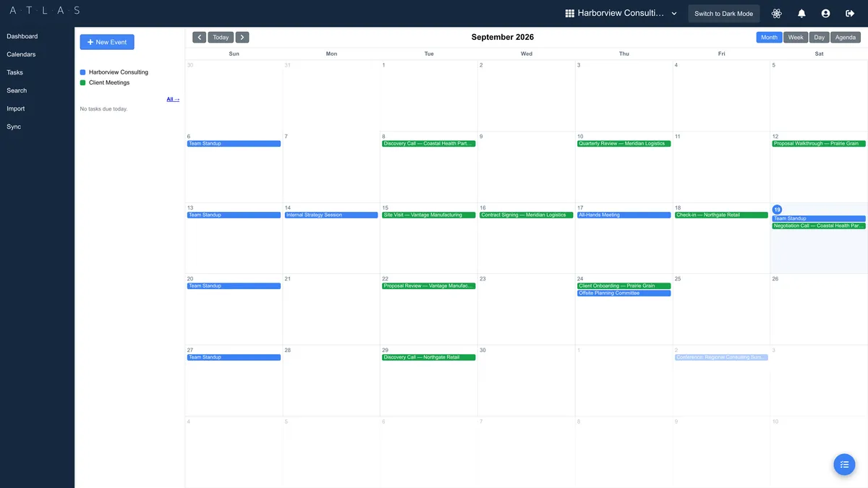
Task: Open Contract Signing — Meridian Logistics event
Action: tap(527, 215)
